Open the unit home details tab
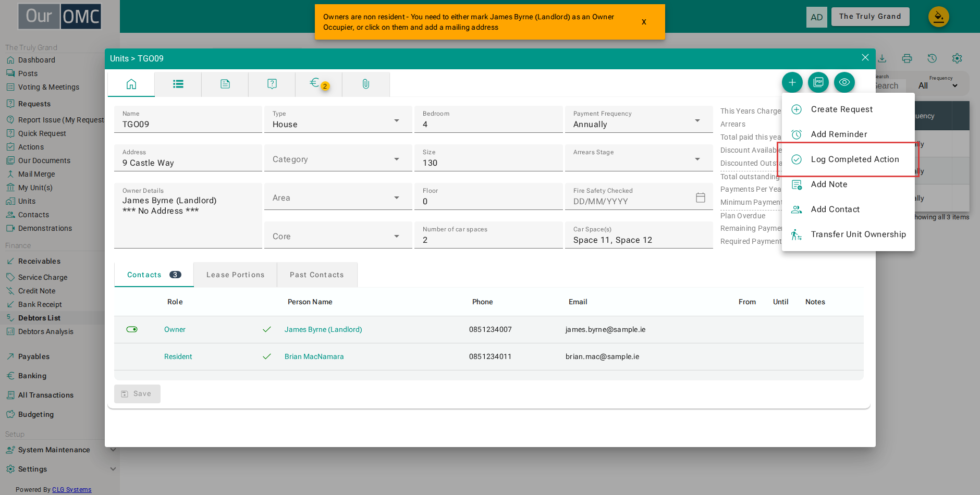This screenshot has height=495, width=980. click(x=131, y=84)
